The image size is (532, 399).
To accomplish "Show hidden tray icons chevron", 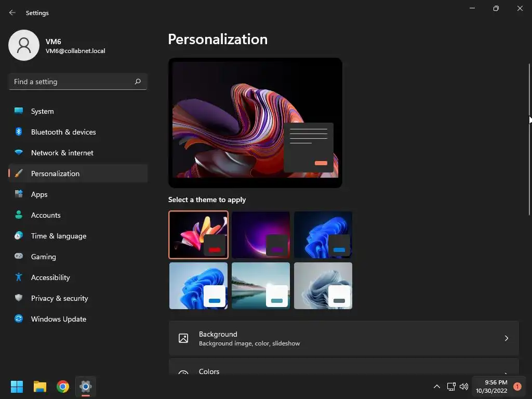I will point(437,387).
